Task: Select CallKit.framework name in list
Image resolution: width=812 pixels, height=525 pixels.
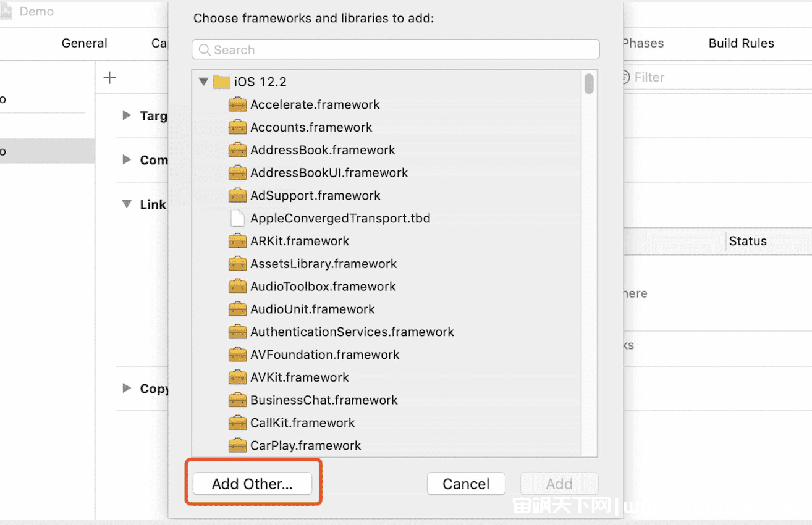Action: pos(303,423)
